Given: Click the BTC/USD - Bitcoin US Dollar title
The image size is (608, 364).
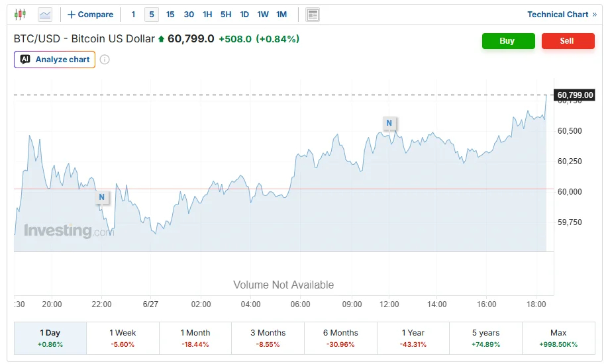Looking at the screenshot, I should (x=84, y=39).
